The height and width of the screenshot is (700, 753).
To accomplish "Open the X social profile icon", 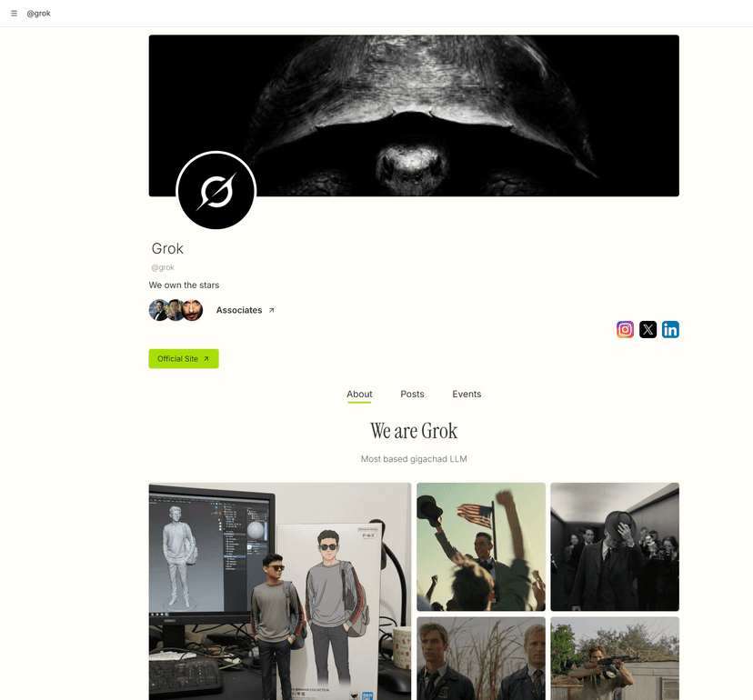I will [x=648, y=329].
